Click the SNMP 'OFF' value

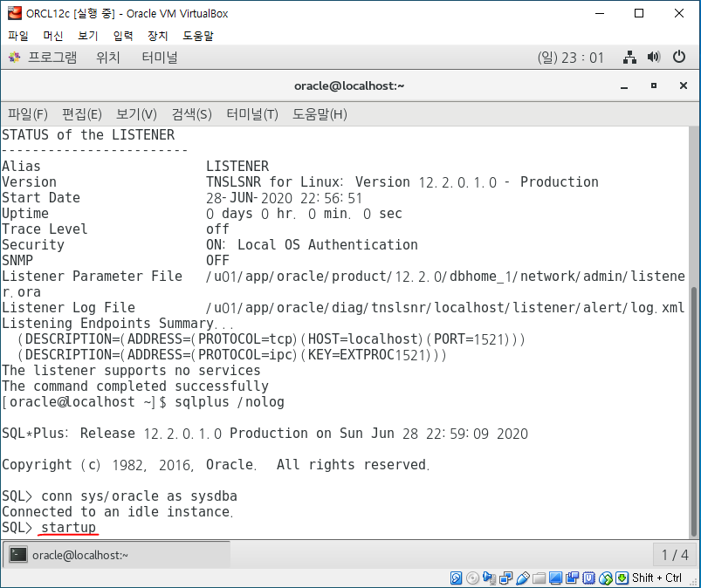(x=217, y=260)
